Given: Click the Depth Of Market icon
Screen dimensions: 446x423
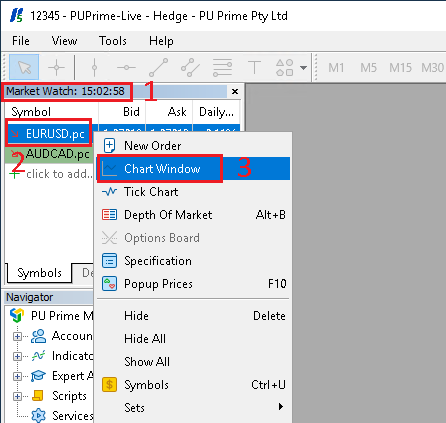Looking at the screenshot, I should [109, 215].
